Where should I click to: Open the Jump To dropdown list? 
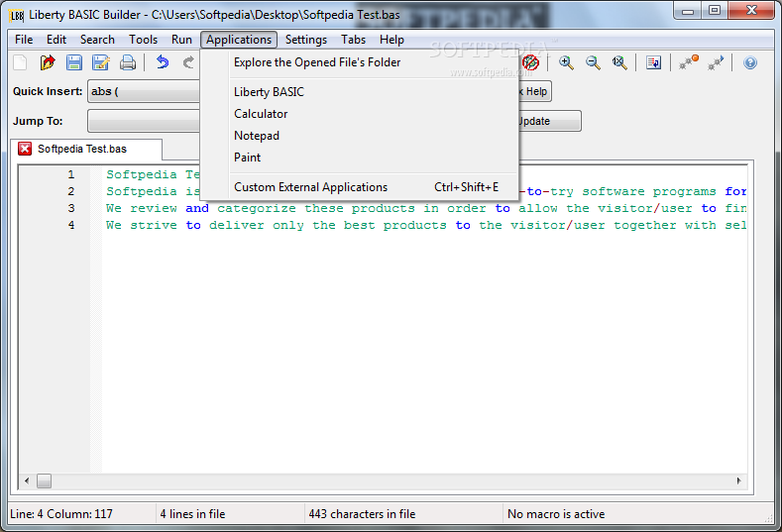click(x=144, y=121)
